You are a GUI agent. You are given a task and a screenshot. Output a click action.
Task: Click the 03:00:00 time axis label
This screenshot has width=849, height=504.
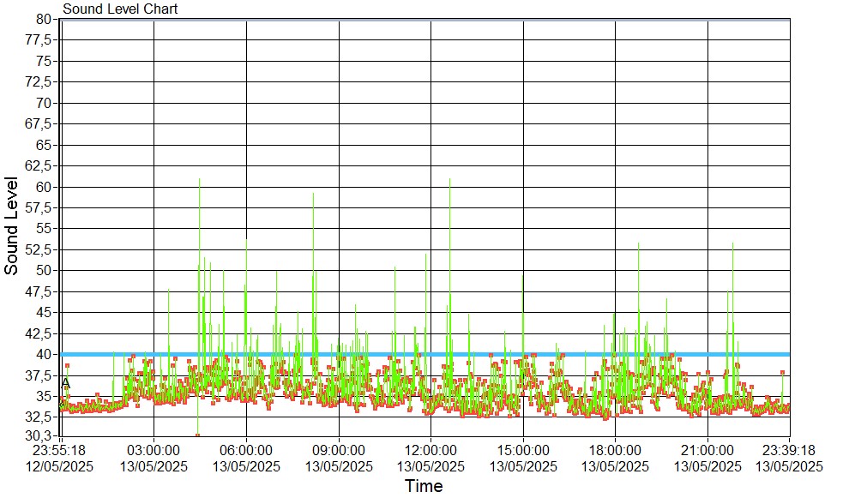[154, 458]
